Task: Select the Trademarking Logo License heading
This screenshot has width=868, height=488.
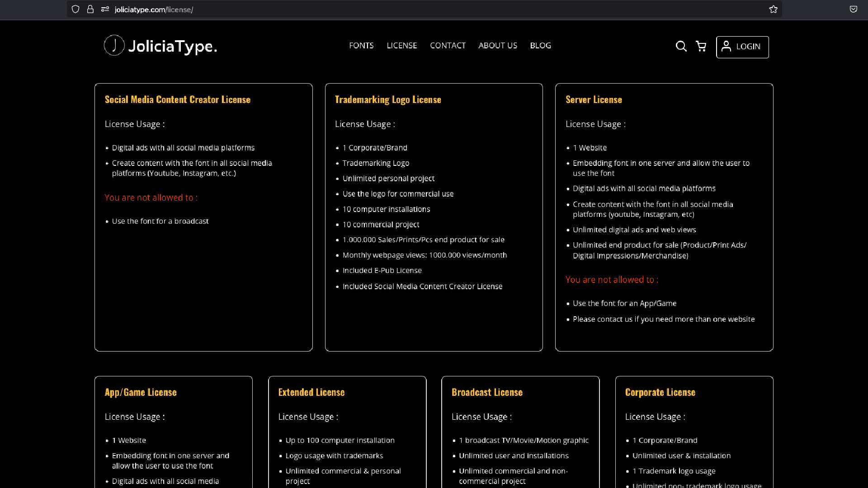Action: (388, 99)
